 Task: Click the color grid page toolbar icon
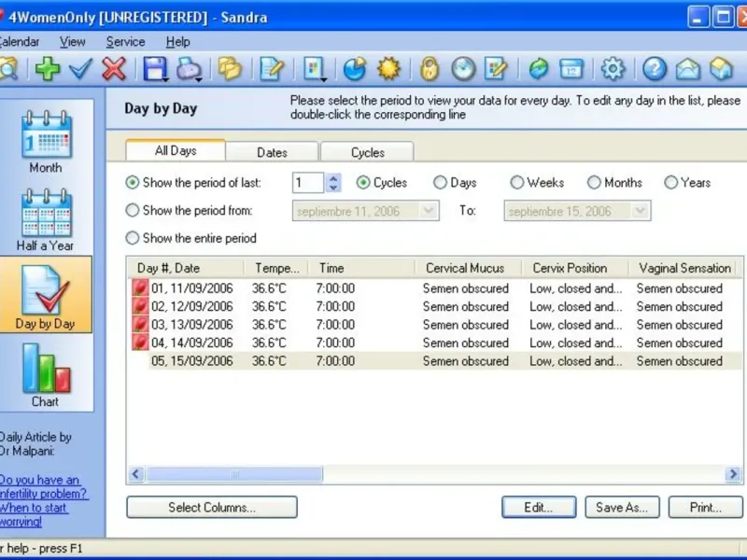tap(313, 69)
